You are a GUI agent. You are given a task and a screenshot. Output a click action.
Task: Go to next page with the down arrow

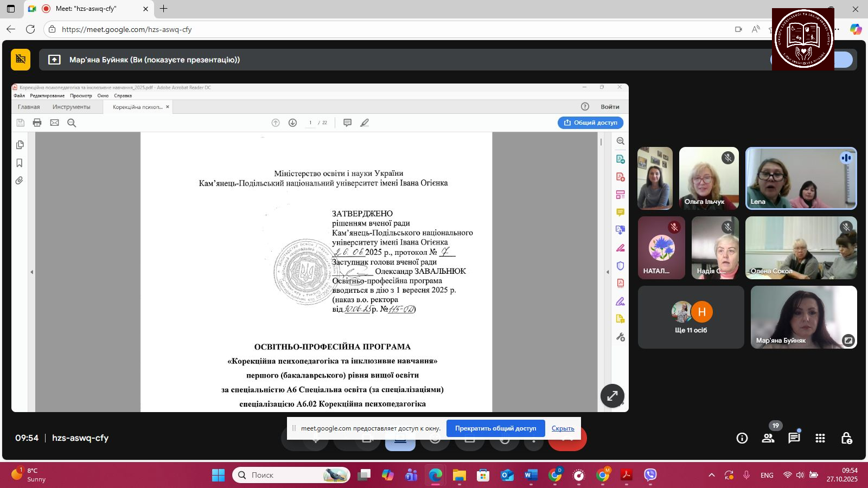pyautogui.click(x=292, y=123)
